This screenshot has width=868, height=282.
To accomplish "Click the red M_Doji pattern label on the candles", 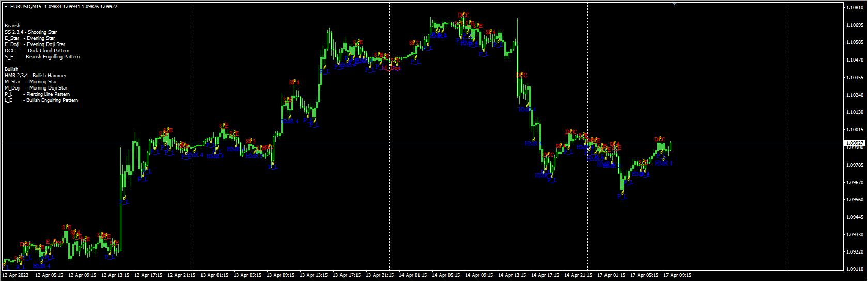I will [392, 68].
